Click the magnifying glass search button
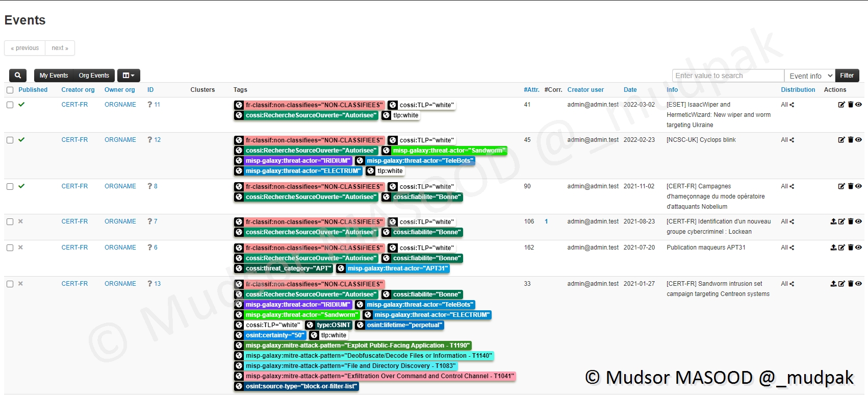Viewport: 868px width, 395px height. [18, 76]
